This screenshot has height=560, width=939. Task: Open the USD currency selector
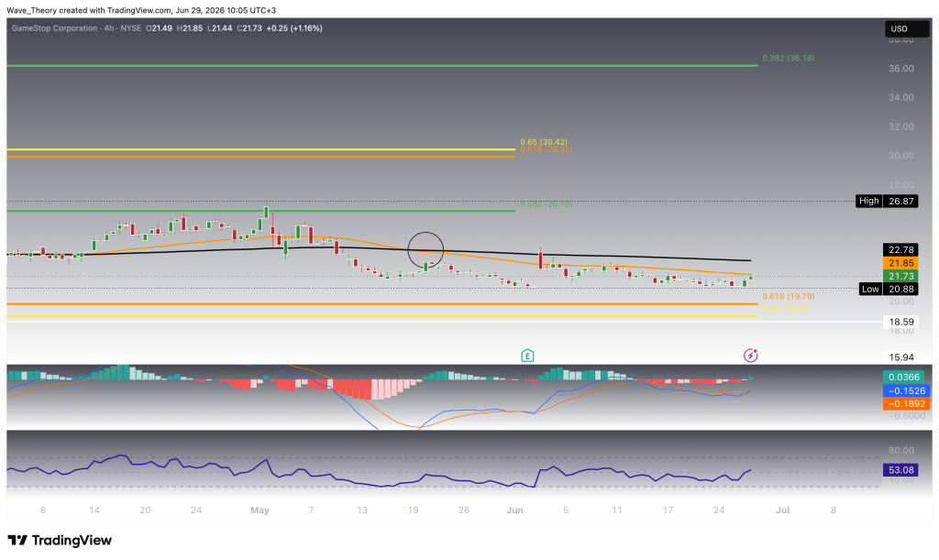tap(907, 28)
